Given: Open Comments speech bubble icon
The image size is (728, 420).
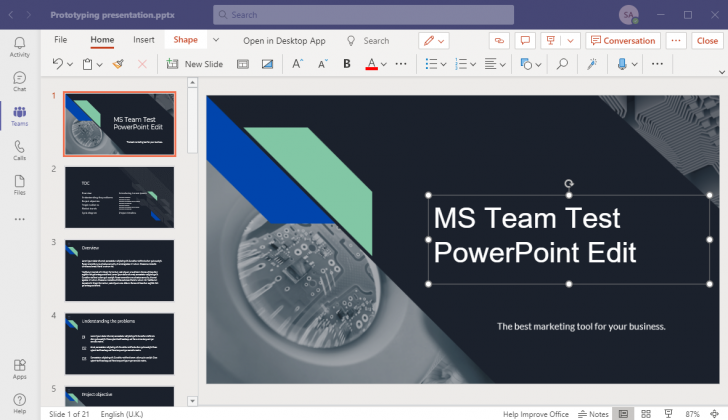Looking at the screenshot, I should pos(525,41).
